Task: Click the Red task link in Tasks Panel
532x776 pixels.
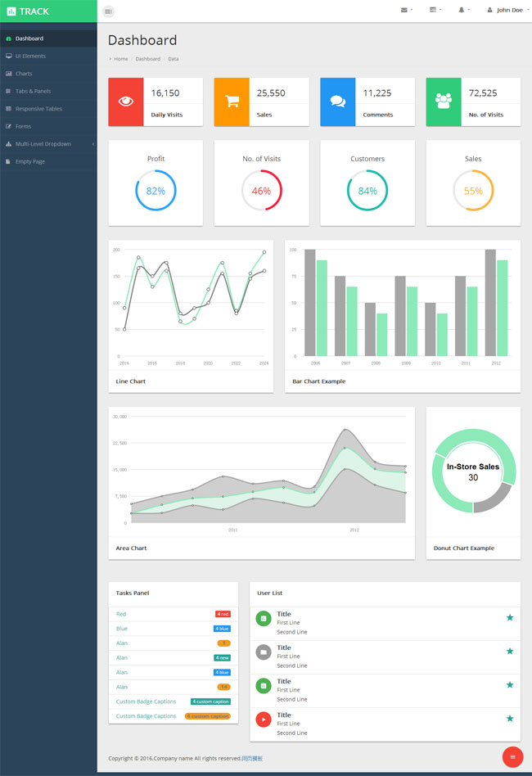Action: click(121, 614)
